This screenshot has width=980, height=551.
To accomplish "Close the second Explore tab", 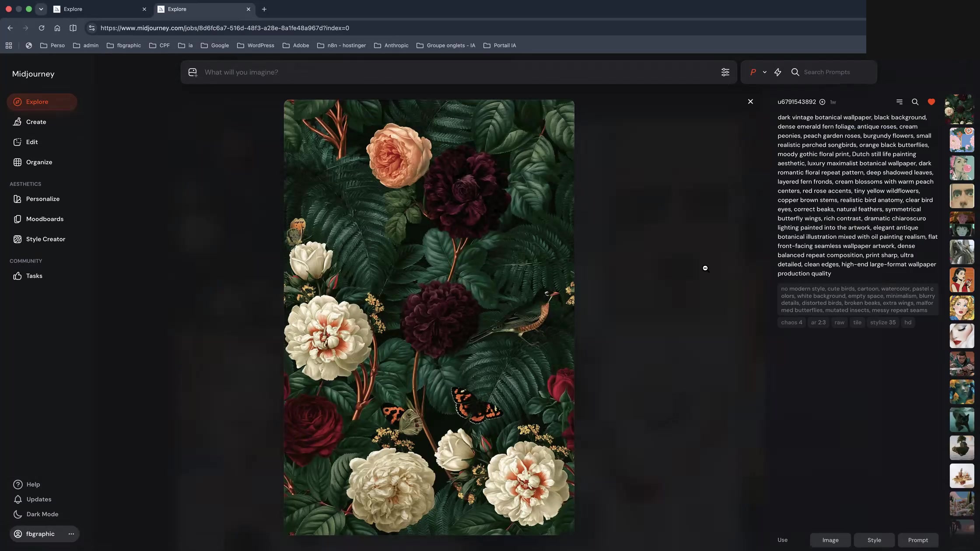I will click(x=248, y=9).
